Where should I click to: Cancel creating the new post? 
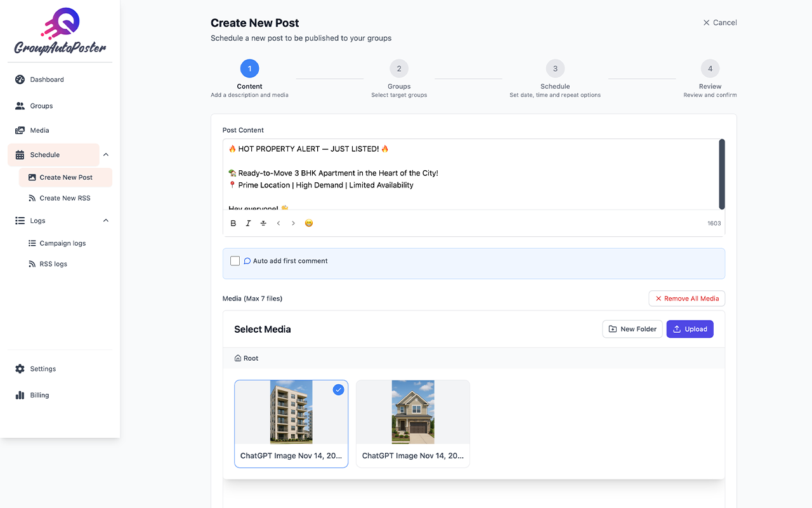coord(719,23)
